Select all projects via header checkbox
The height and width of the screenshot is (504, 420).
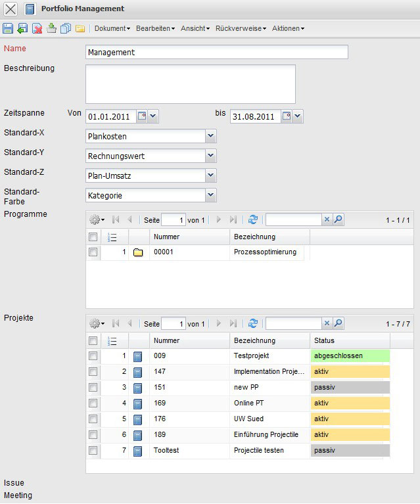click(x=93, y=340)
